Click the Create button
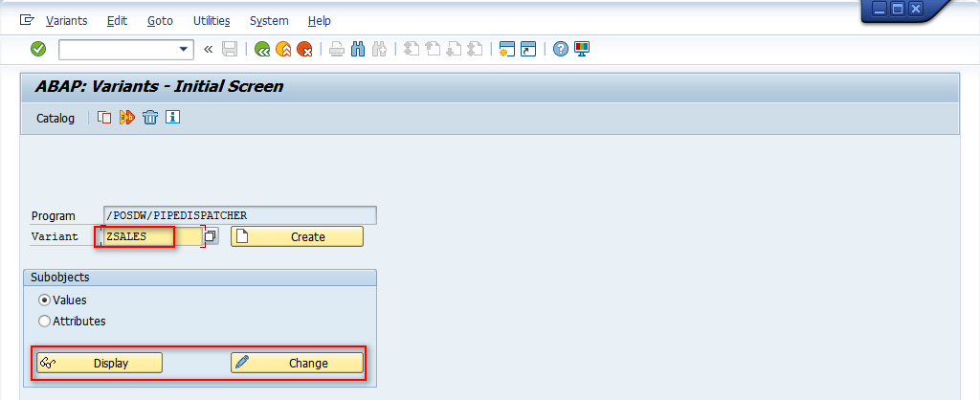980x400 pixels. 297,236
